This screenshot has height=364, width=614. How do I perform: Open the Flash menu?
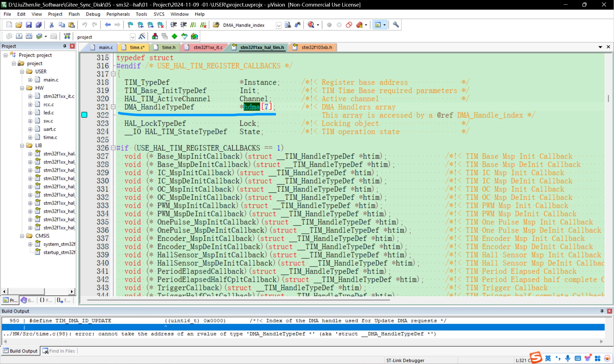pos(74,14)
